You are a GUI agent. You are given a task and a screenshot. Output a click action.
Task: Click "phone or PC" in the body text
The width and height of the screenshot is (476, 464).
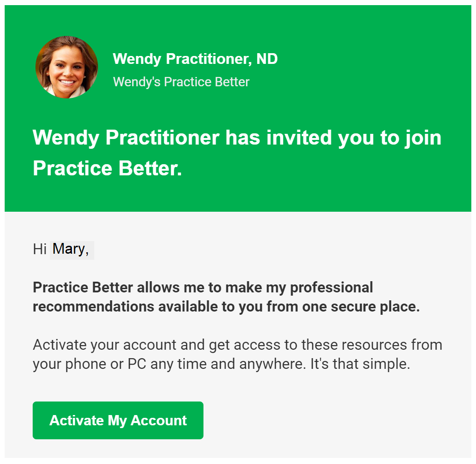click(x=105, y=365)
